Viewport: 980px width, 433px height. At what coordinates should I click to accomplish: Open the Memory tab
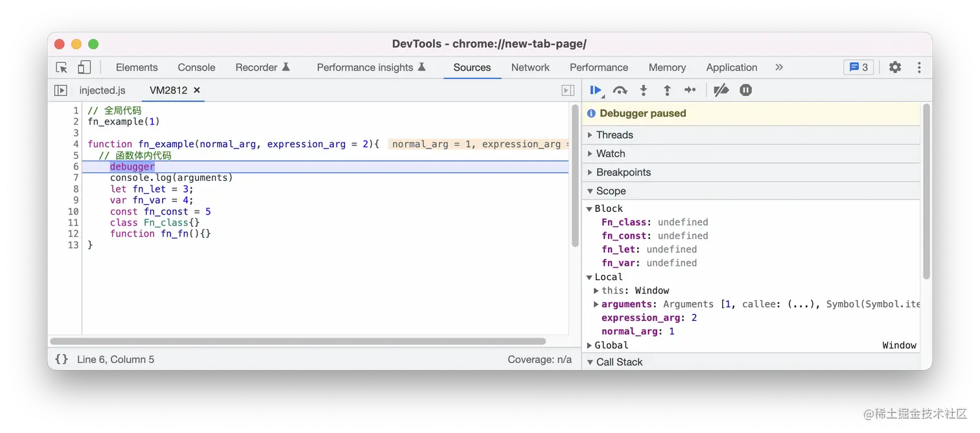tap(667, 67)
